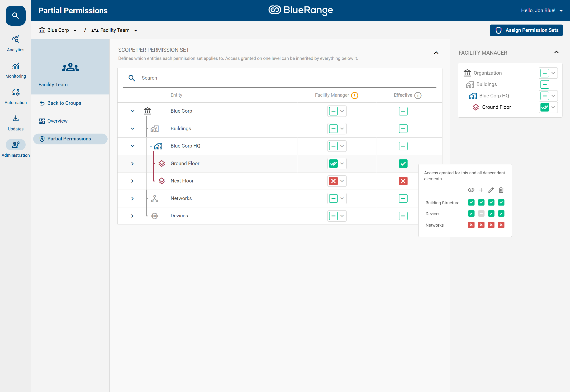Toggle the Organization checkbox in Facility Manager panel
Image resolution: width=570 pixels, height=392 pixels.
pyautogui.click(x=545, y=73)
